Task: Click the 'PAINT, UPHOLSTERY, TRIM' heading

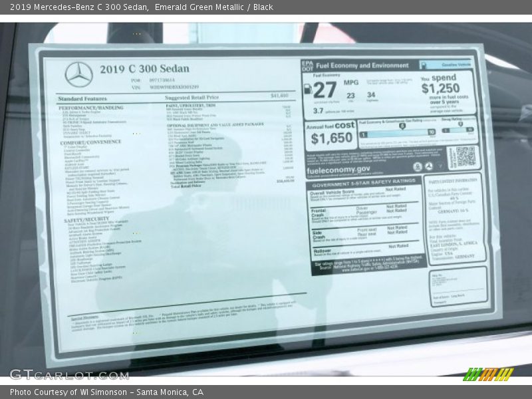Action: 191,106
